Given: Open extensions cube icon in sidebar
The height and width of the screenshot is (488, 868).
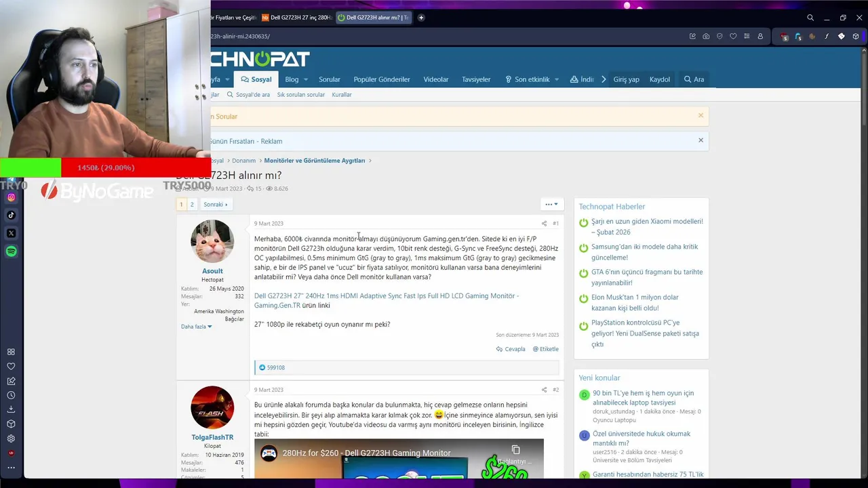Looking at the screenshot, I should point(11,424).
